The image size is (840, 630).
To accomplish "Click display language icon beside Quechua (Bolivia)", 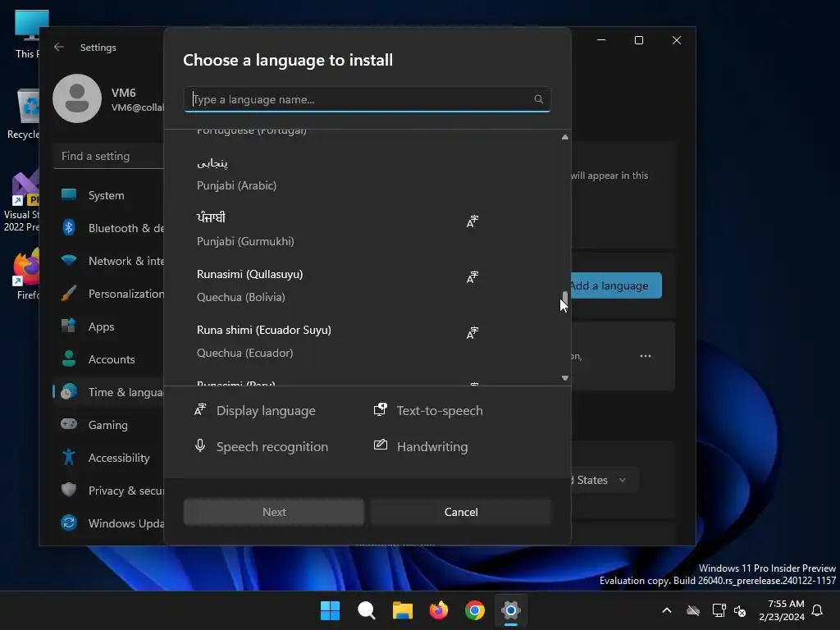I will click(x=472, y=277).
